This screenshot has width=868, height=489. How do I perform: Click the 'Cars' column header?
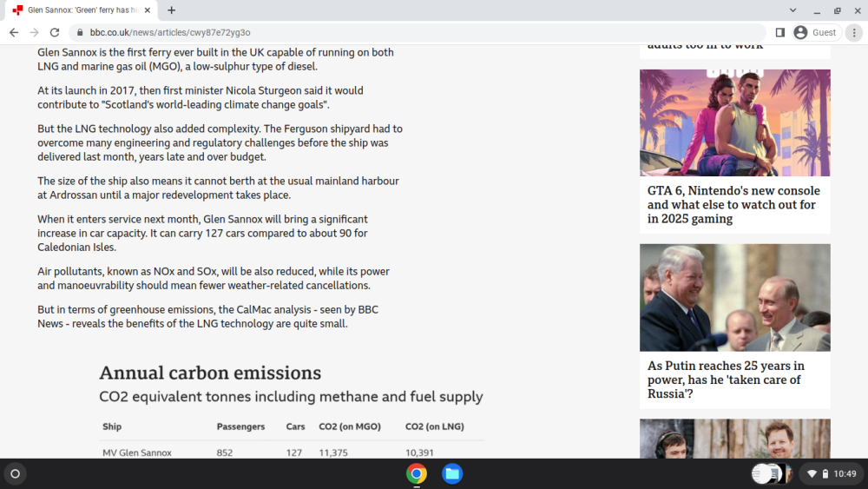[x=296, y=426]
